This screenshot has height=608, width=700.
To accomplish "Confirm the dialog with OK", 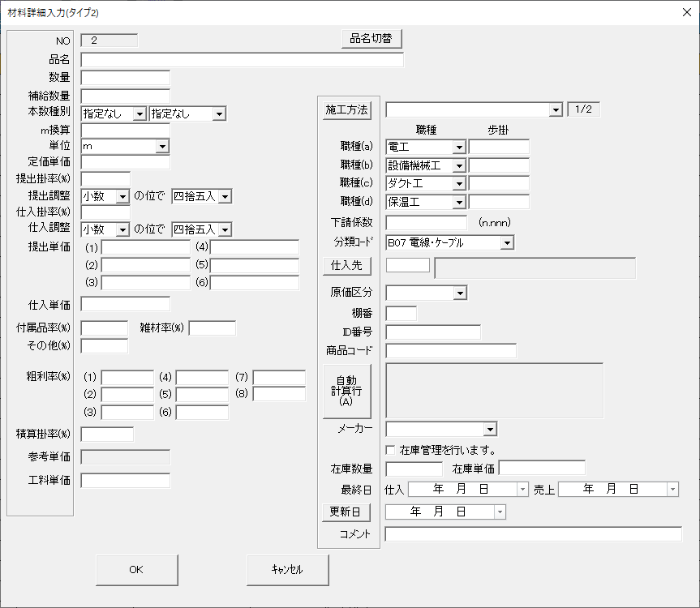I will click(136, 570).
